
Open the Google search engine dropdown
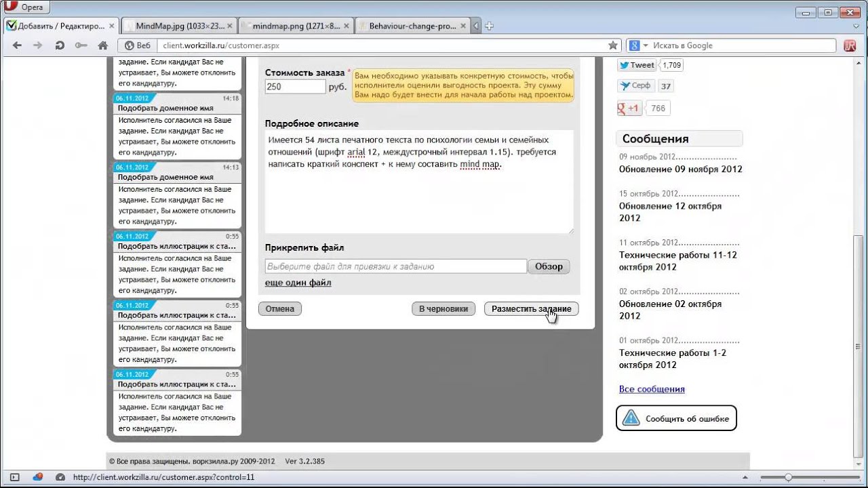pyautogui.click(x=638, y=45)
